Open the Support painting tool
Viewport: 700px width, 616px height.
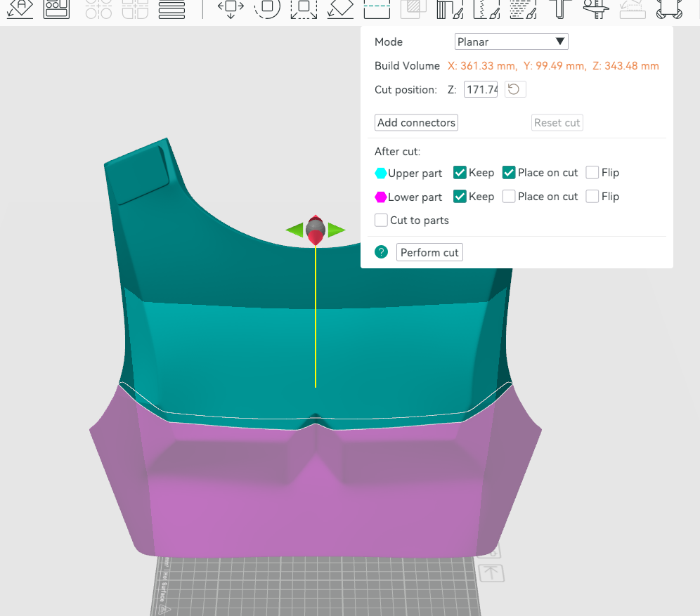pyautogui.click(x=523, y=10)
